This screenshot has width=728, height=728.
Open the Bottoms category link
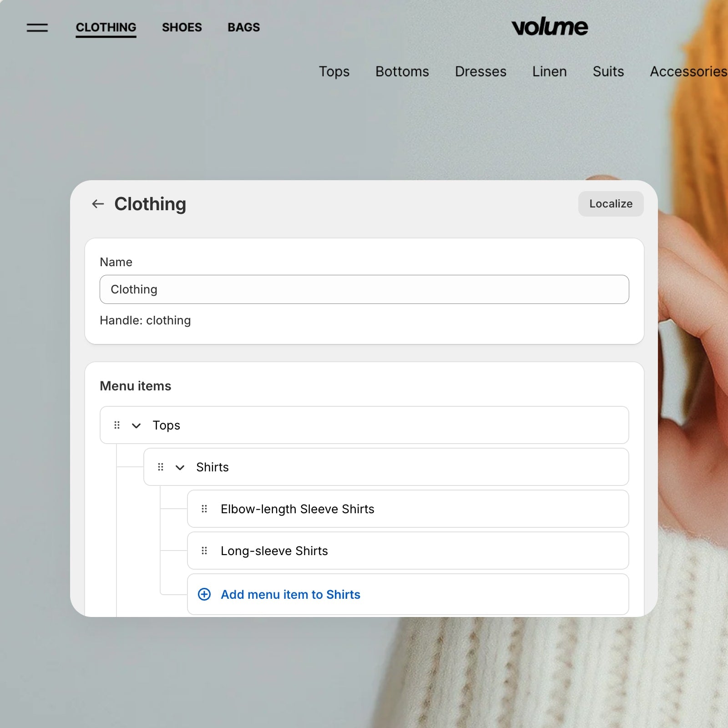tap(402, 71)
